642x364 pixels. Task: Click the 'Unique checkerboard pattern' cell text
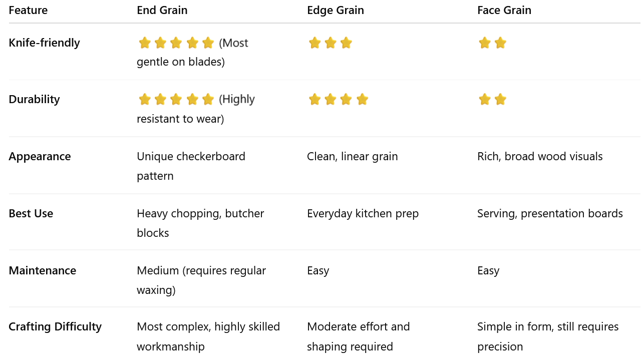191,166
